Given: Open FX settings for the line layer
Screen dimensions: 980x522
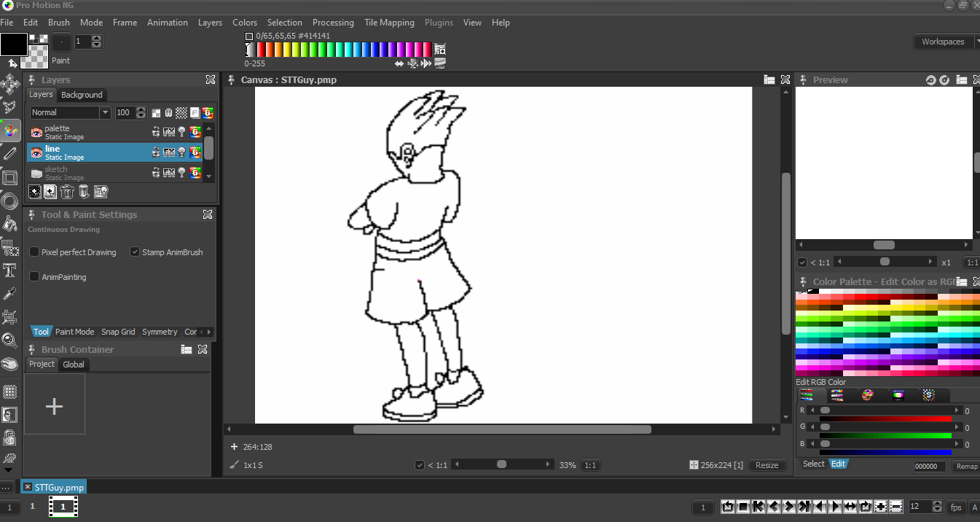Looking at the screenshot, I should pyautogui.click(x=168, y=152).
